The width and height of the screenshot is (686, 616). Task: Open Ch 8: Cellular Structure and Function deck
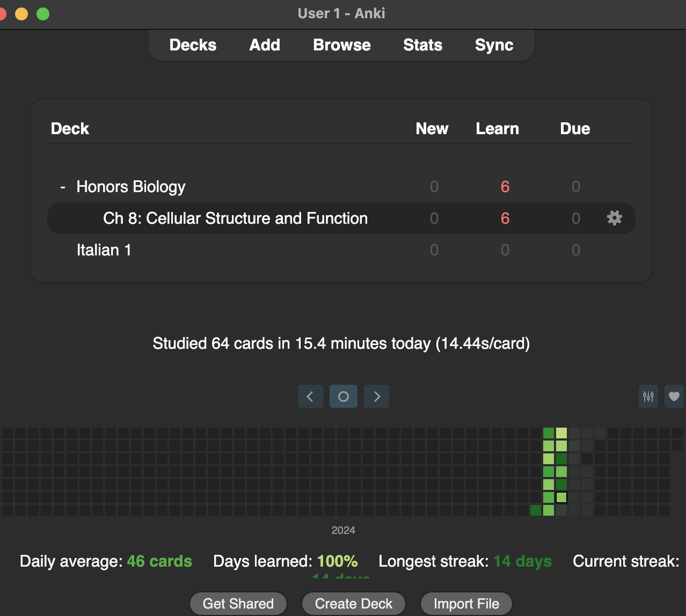pos(236,218)
